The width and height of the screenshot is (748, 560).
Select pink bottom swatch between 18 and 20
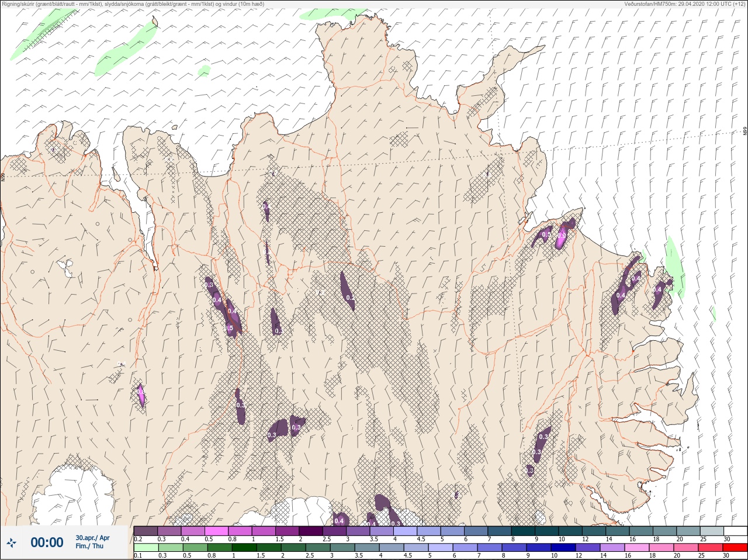(x=662, y=548)
